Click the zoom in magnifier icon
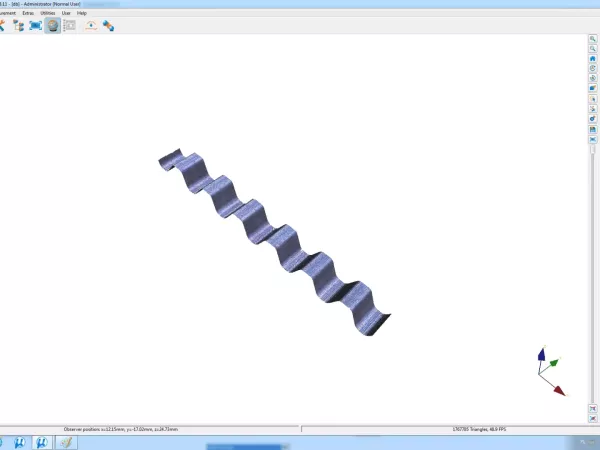Screen dimensions: 600x450 coord(592,39)
